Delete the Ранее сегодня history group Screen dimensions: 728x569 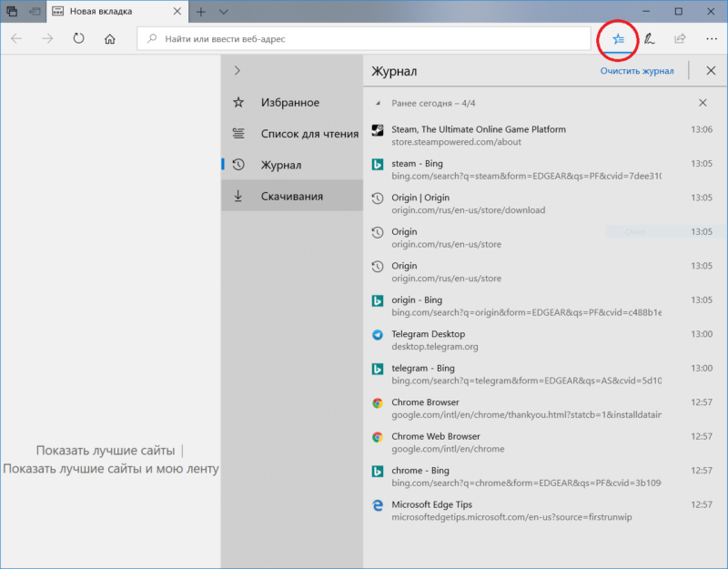(703, 103)
